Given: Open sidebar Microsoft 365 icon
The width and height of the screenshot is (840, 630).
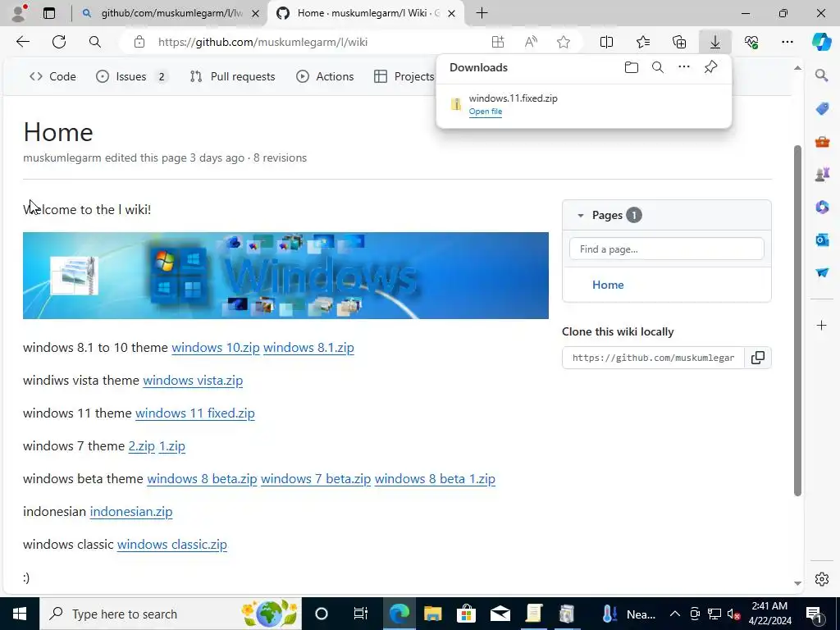Looking at the screenshot, I should [822, 207].
